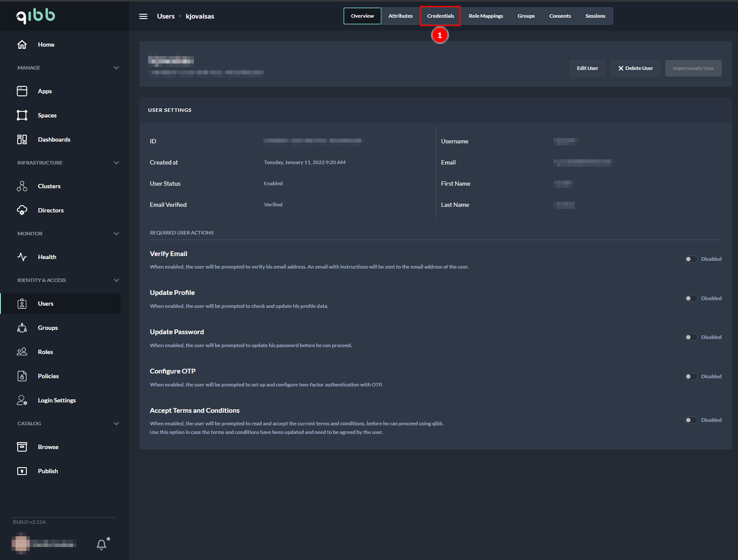
Task: Click the Publish upload icon
Action: click(x=22, y=471)
